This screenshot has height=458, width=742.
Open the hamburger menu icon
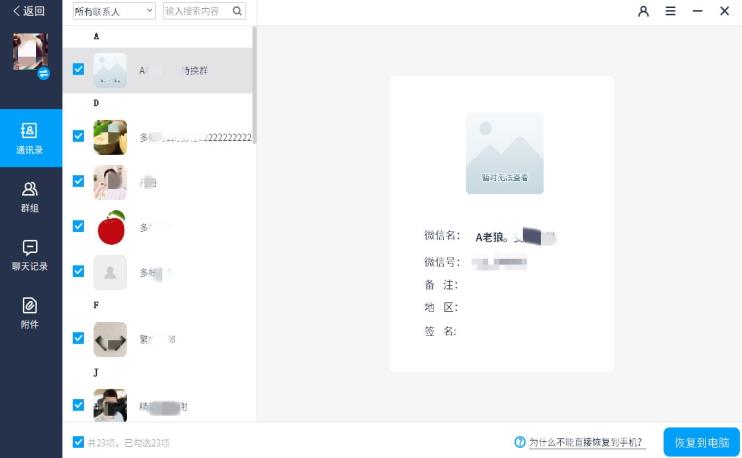670,11
